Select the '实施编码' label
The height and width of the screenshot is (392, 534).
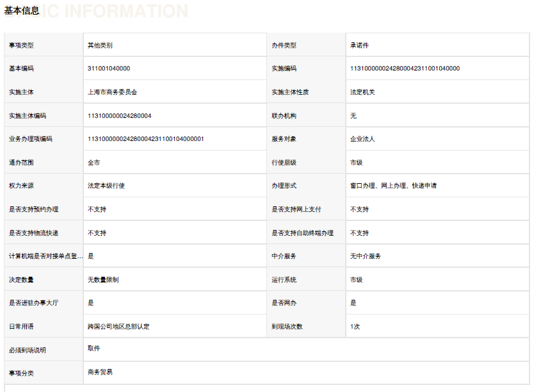pos(284,69)
